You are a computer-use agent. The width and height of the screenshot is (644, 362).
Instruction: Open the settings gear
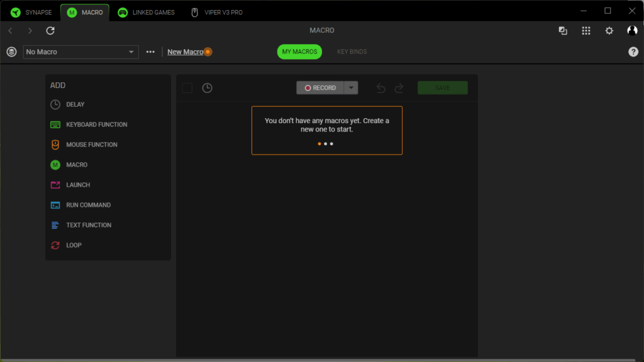click(x=609, y=31)
